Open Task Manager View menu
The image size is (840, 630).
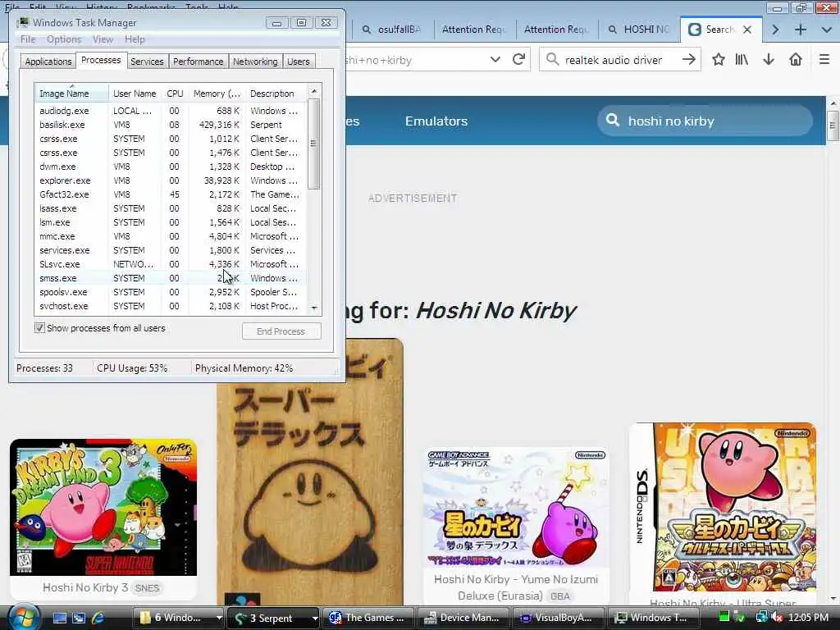coord(103,39)
